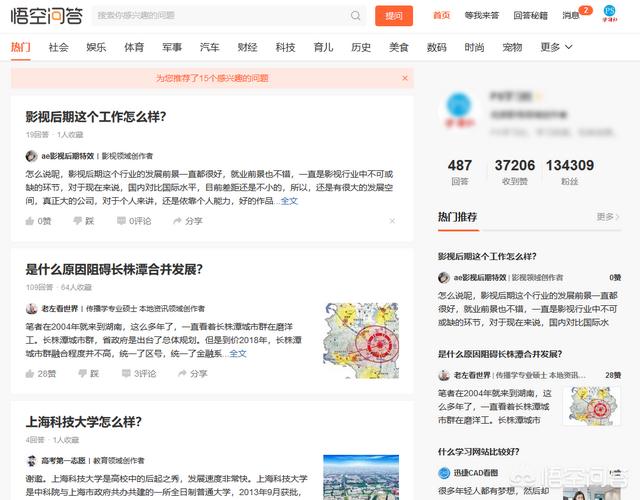This screenshot has height=500, width=640.
Task: Switch to the 娱乐 tab
Action: tap(96, 47)
